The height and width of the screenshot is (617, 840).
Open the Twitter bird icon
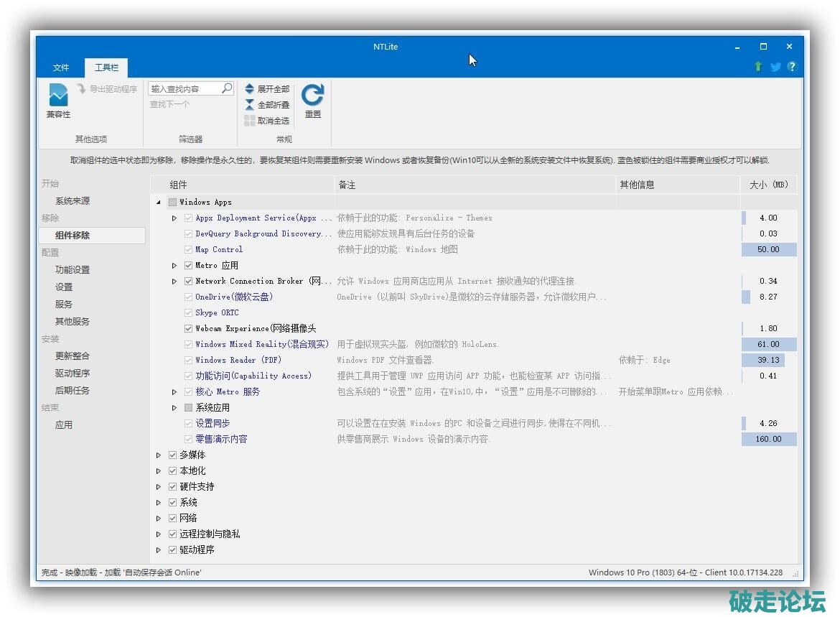pyautogui.click(x=775, y=67)
